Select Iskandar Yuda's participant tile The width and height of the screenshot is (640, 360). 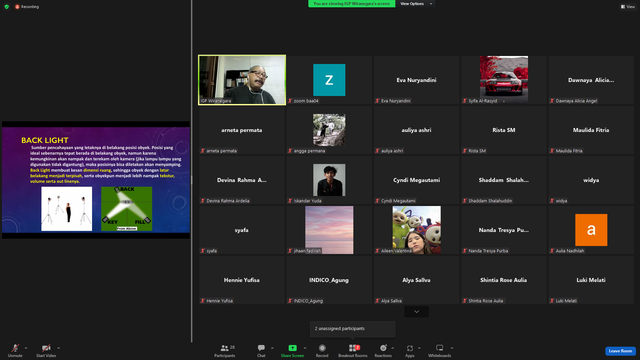(329, 180)
